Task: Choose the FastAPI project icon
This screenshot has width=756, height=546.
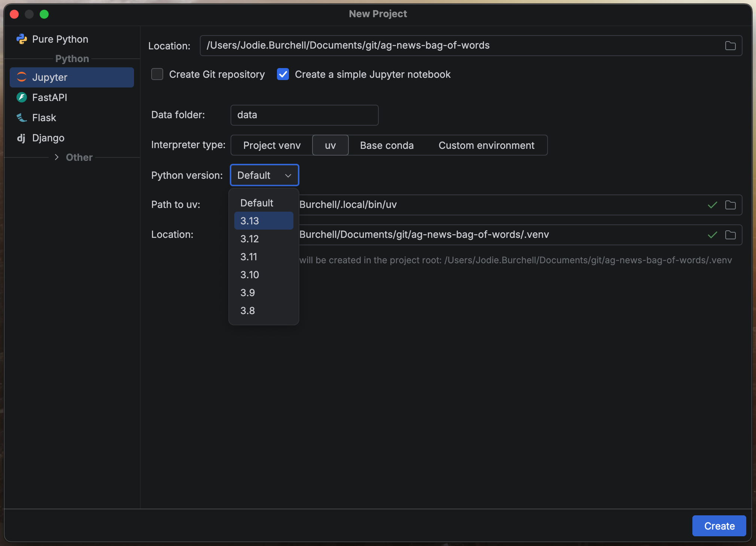Action: 22,98
